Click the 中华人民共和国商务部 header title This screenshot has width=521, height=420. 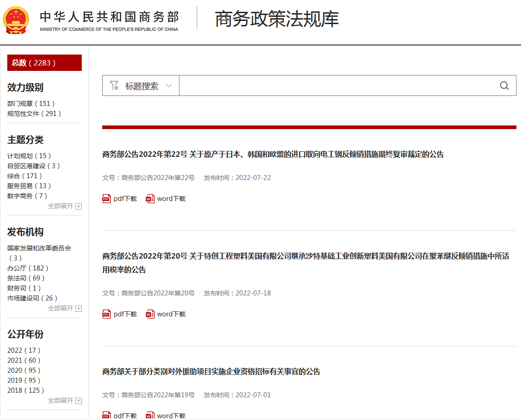(109, 17)
